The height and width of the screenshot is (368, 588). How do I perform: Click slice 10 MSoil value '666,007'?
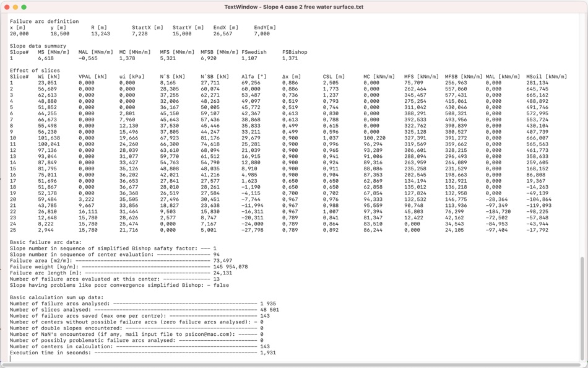537,138
